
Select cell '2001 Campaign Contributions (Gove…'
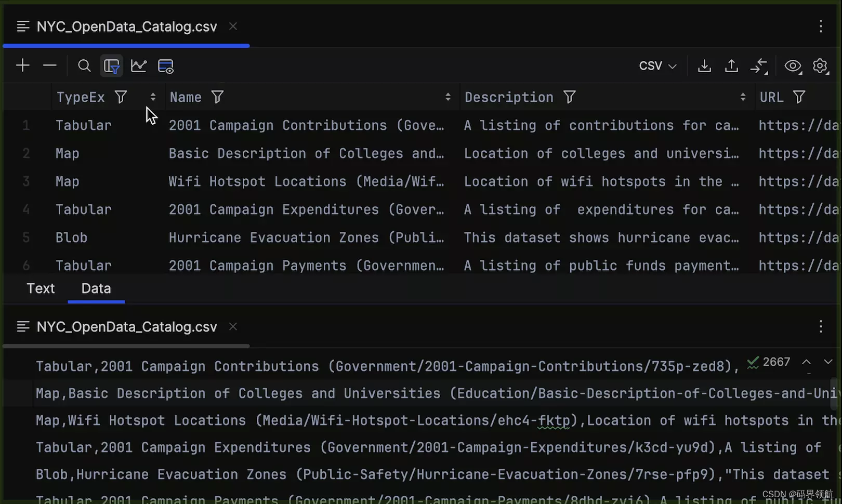pos(307,125)
